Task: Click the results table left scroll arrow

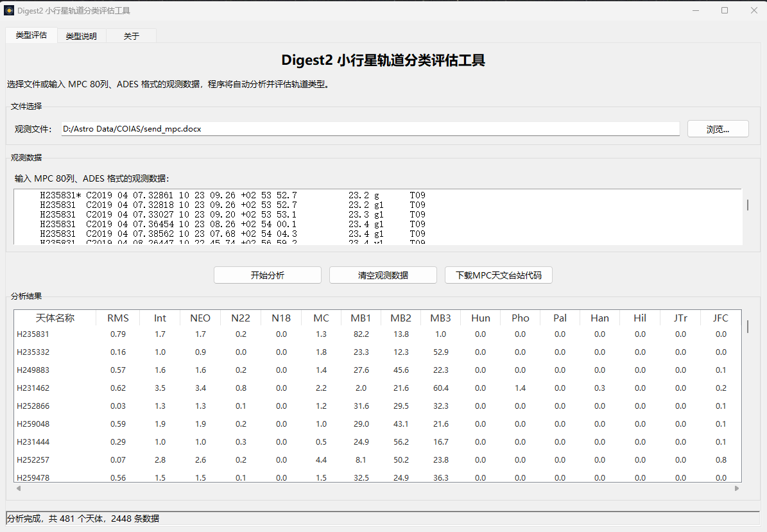Action: click(19, 488)
